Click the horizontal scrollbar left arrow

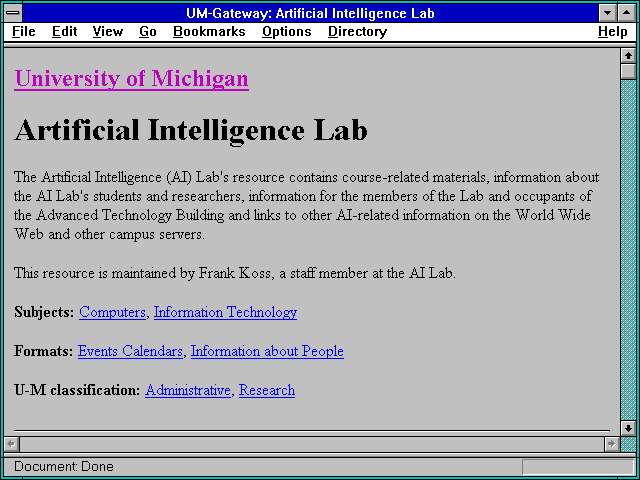[12, 444]
